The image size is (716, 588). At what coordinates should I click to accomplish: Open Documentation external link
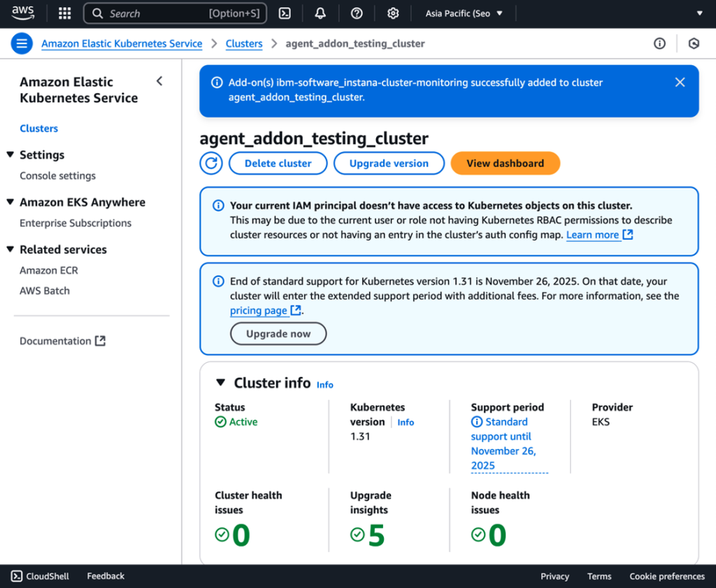pos(62,341)
